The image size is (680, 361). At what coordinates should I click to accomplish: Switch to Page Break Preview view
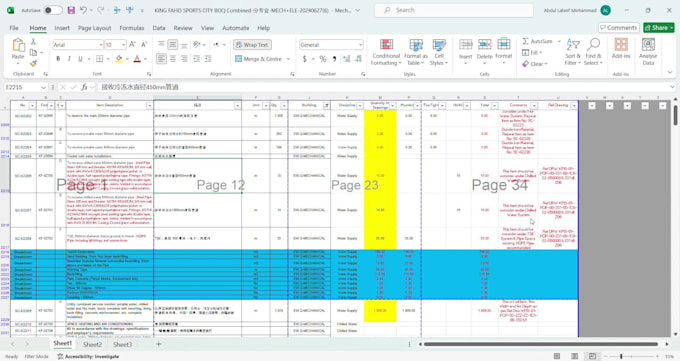click(x=592, y=356)
